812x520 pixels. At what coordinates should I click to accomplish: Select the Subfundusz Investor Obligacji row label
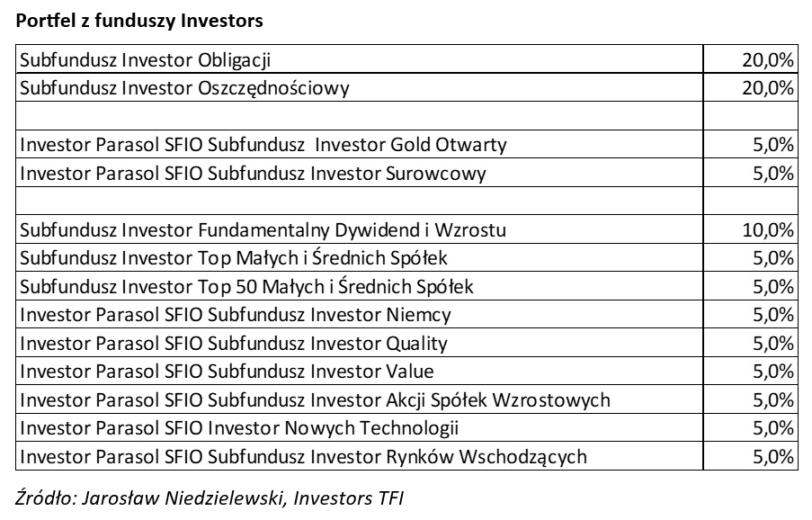tap(146, 60)
